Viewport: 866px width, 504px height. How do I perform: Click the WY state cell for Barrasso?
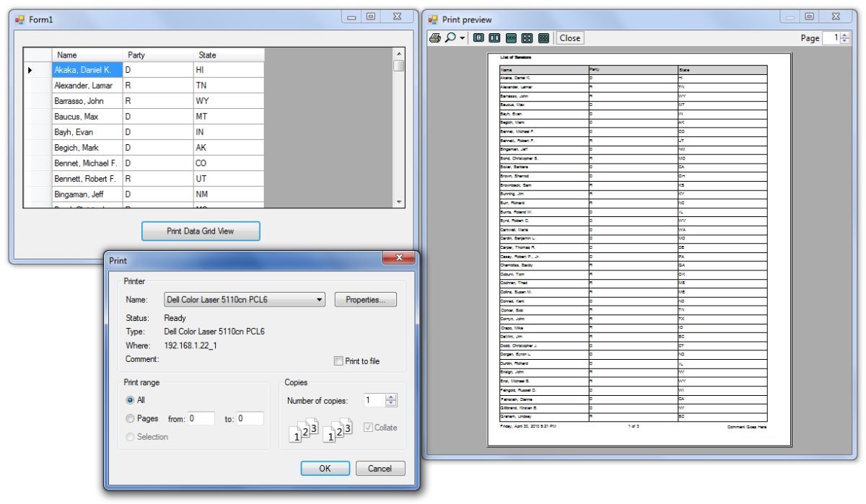point(228,101)
